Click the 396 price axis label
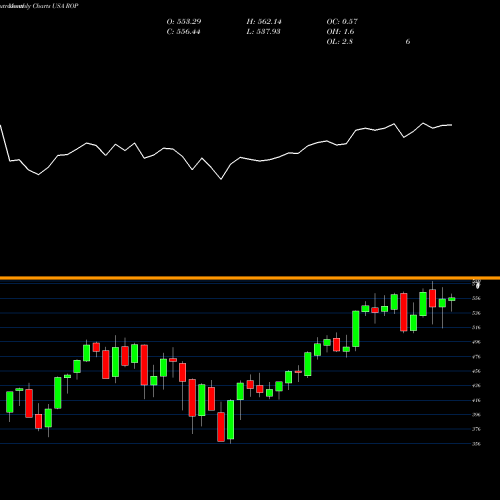500x500 pixels. [x=477, y=415]
